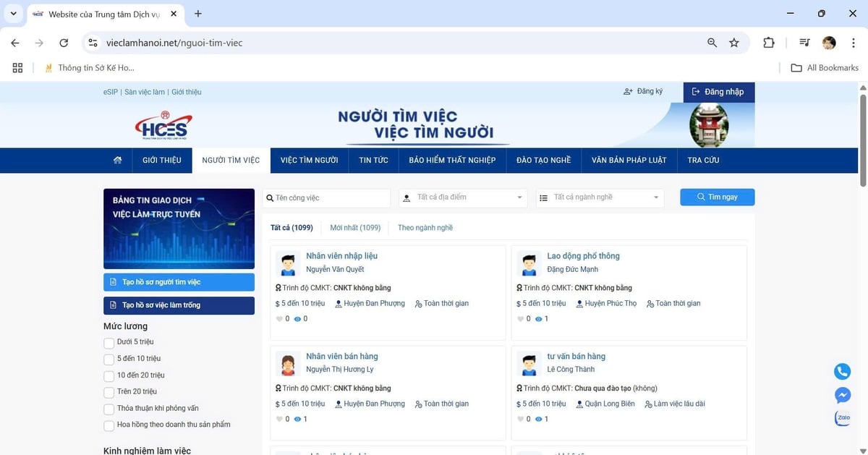Image resolution: width=868 pixels, height=455 pixels.
Task: Open the TRA CỨU menu
Action: [x=703, y=160]
